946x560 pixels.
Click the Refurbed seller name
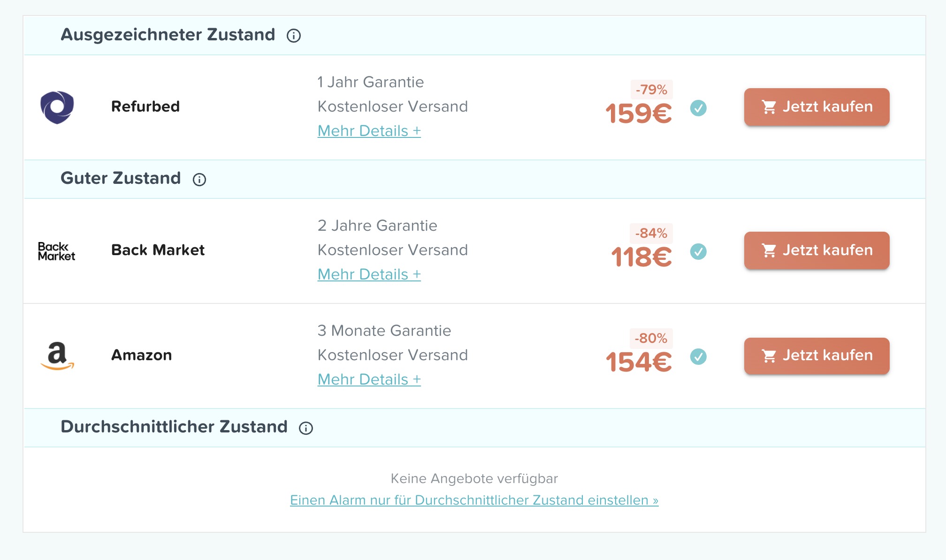(145, 106)
